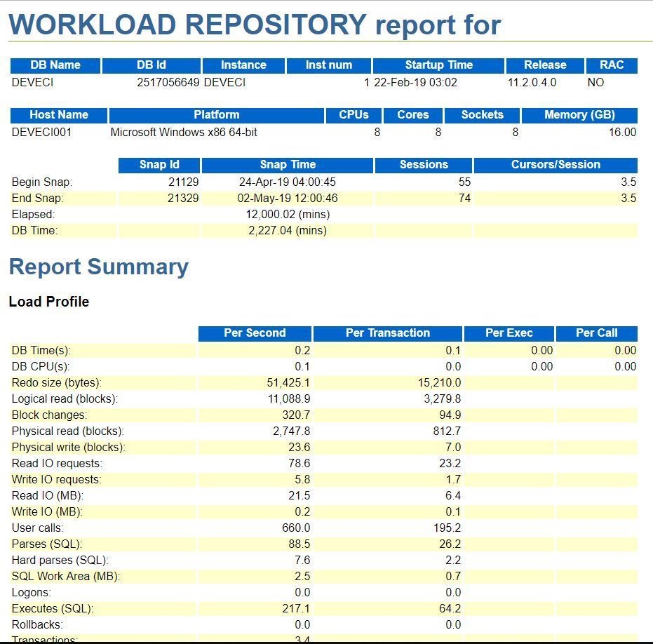
Task: Click the Physical write (blocks) row label
Action: [x=68, y=448]
